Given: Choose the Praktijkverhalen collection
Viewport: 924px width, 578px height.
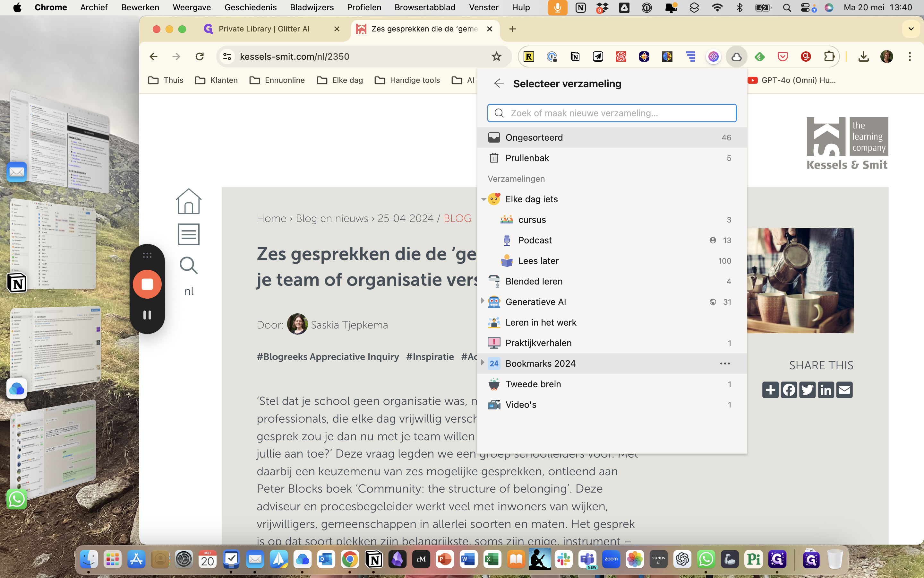Looking at the screenshot, I should click(612, 343).
